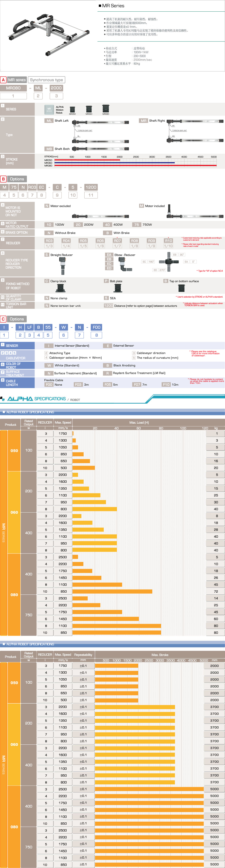This screenshot has width=225, height=868.
Task: Click the ALPHA Motion Robot MR series logo tile
Action: click(x=49, y=109)
